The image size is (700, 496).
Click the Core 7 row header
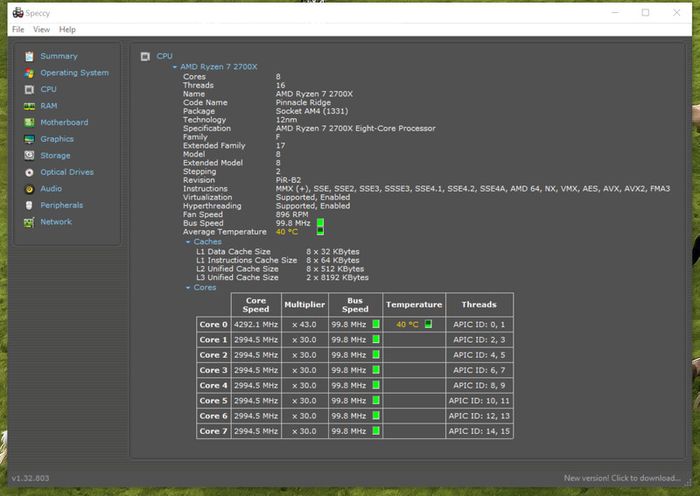213,431
